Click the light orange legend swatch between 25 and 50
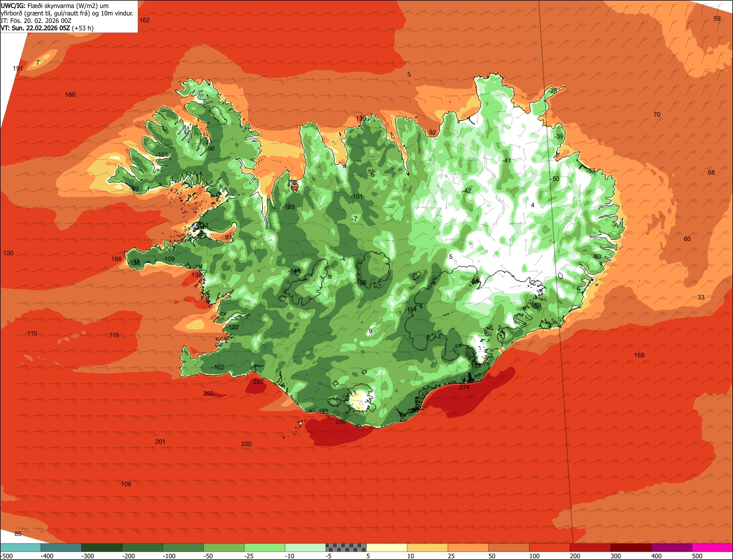This screenshot has width=733, height=560. pos(468,547)
